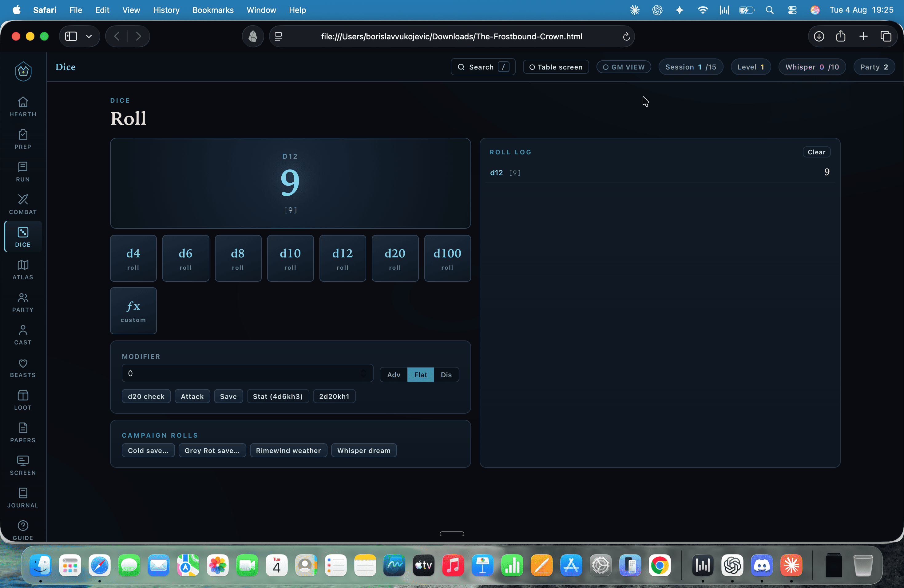Image resolution: width=904 pixels, height=588 pixels.
Task: Roll the 2d20kh1 preset
Action: pos(334,396)
